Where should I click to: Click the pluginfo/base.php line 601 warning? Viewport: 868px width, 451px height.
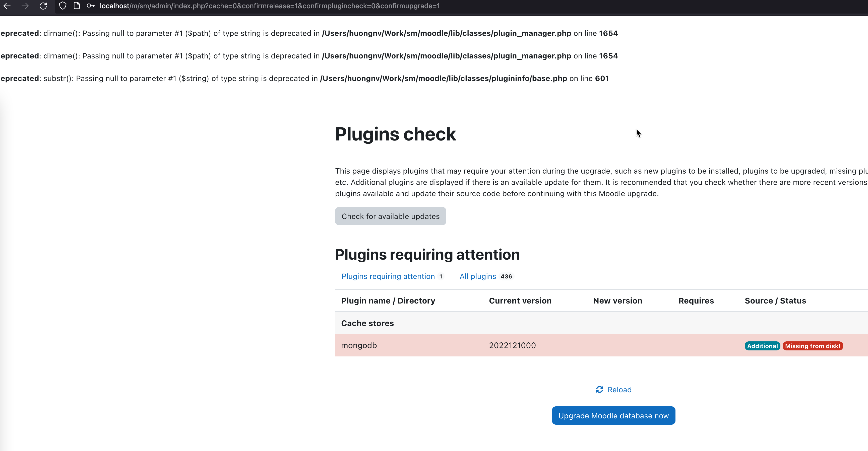coord(305,79)
